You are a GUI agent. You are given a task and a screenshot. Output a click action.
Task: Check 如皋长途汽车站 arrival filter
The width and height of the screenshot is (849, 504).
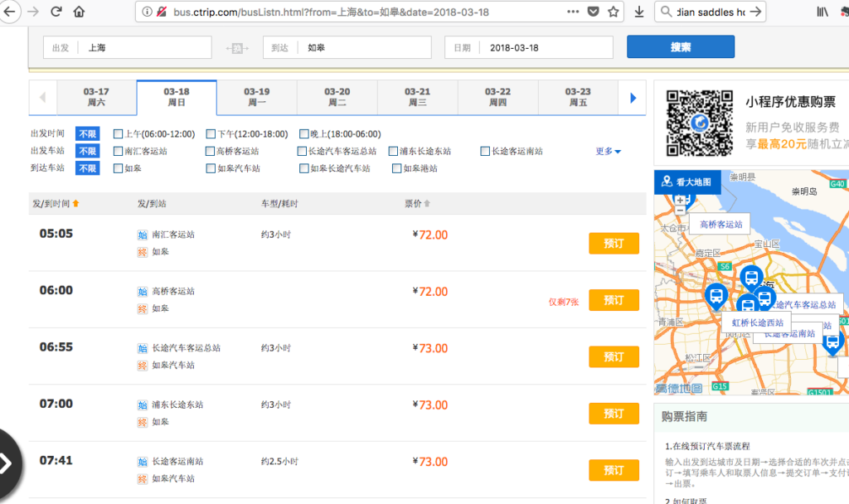click(303, 168)
